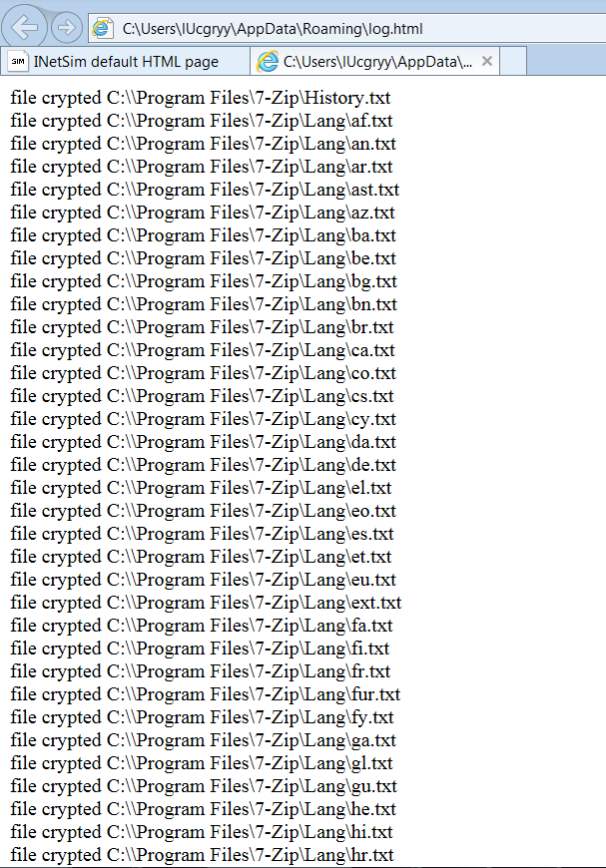Screen dimensions: 606x868
Task: Click the Lang\el.txt log entry
Action: [x=201, y=488]
